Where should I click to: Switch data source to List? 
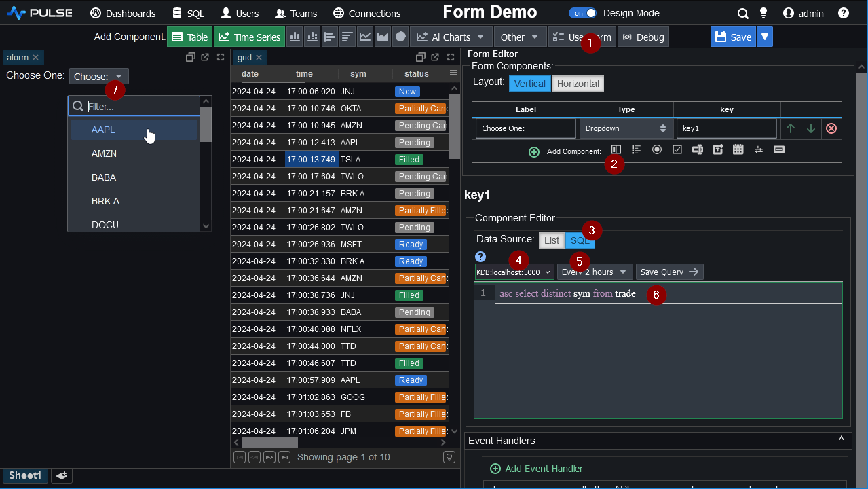coord(551,240)
